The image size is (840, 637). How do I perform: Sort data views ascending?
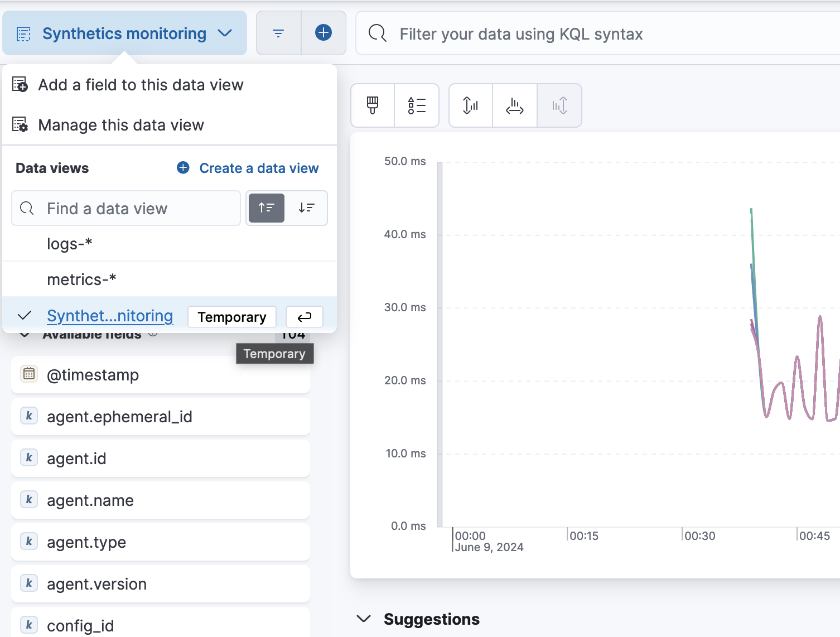tap(267, 208)
